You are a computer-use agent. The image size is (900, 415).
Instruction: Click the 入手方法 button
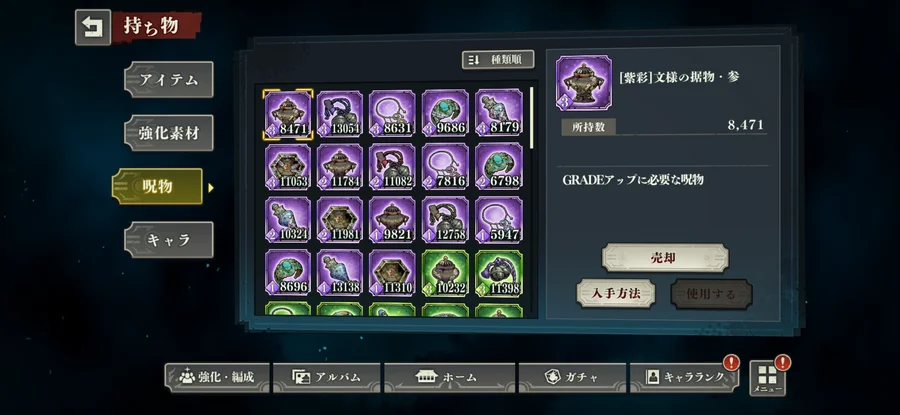coord(616,294)
